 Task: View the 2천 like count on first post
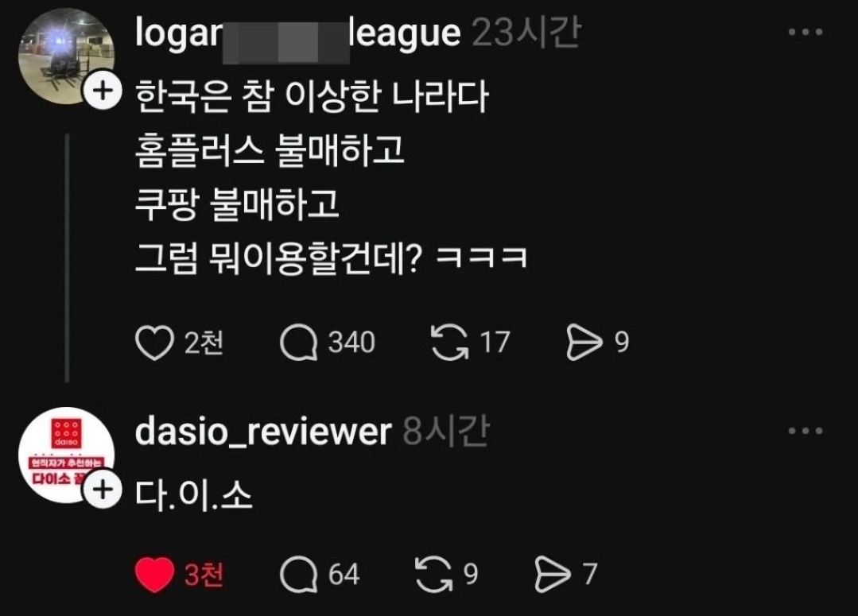[x=204, y=343]
